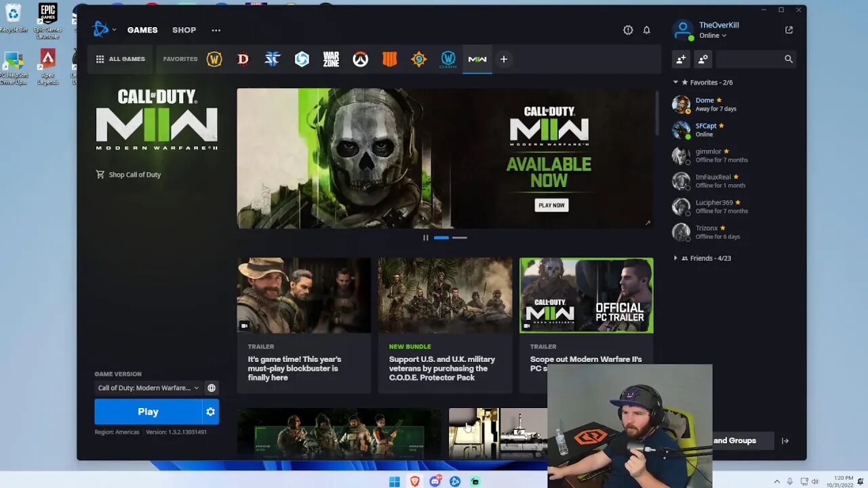Open TheOverKill online status dropdown
The width and height of the screenshot is (868, 488).
(713, 35)
